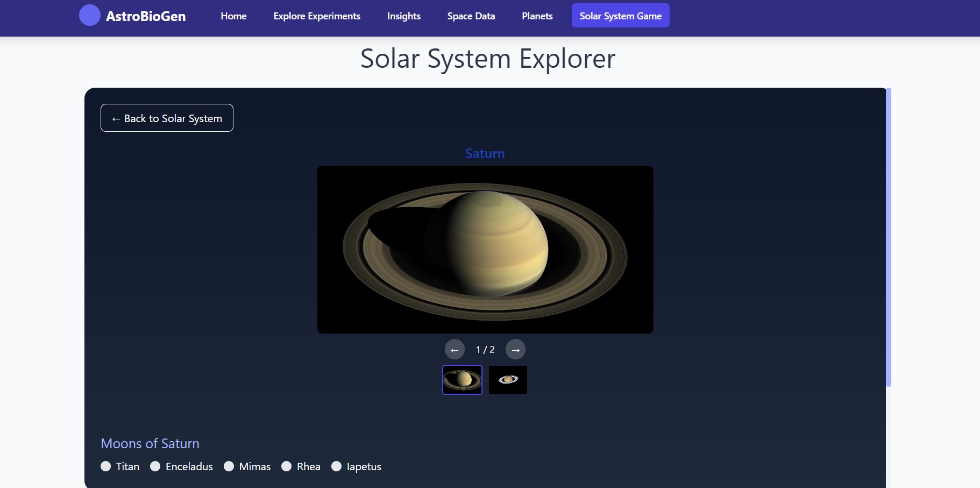Viewport: 980px width, 488px height.
Task: Select the Iapetus moon option
Action: [x=357, y=466]
